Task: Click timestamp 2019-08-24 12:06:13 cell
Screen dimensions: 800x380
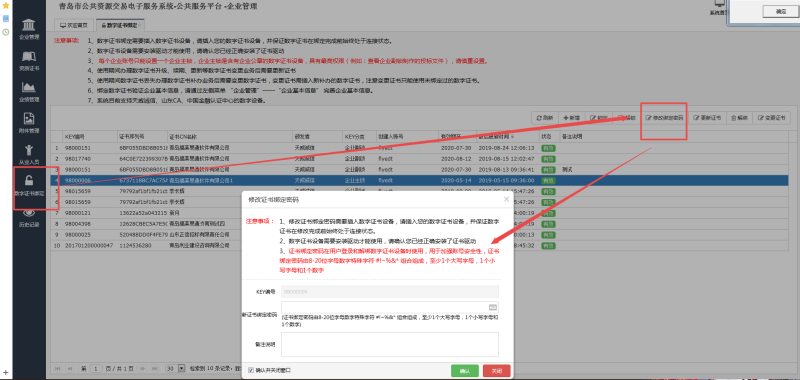Action: (x=506, y=148)
